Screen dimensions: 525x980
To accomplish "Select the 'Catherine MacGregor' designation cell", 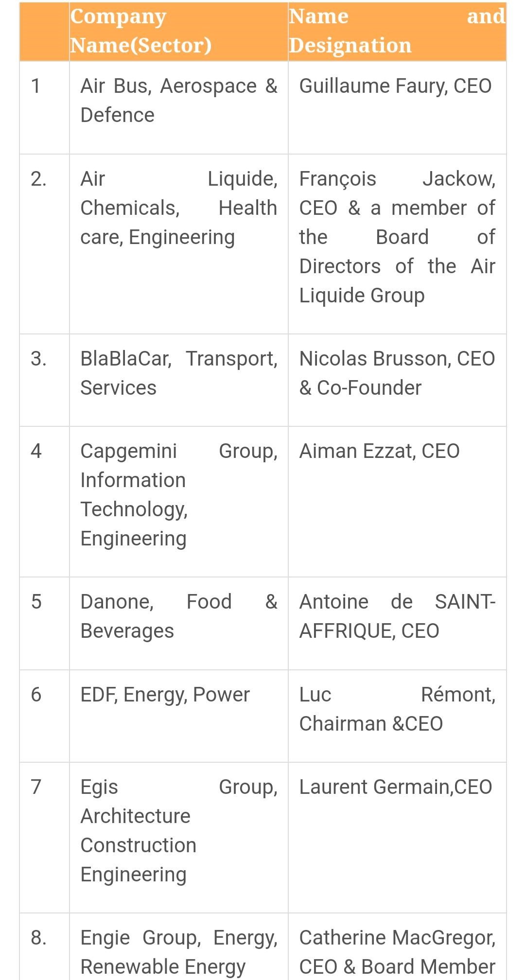I will (397, 947).
